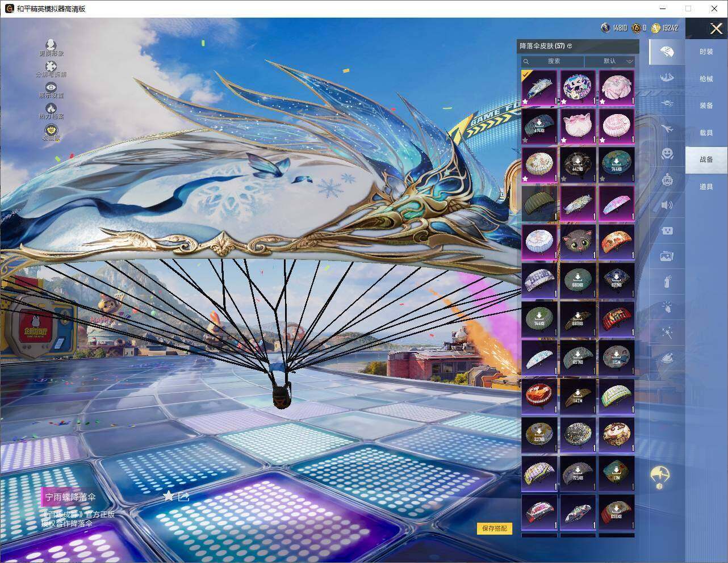
Task: Toggle favorite star on equipped feather parachute
Action: pyautogui.click(x=526, y=101)
